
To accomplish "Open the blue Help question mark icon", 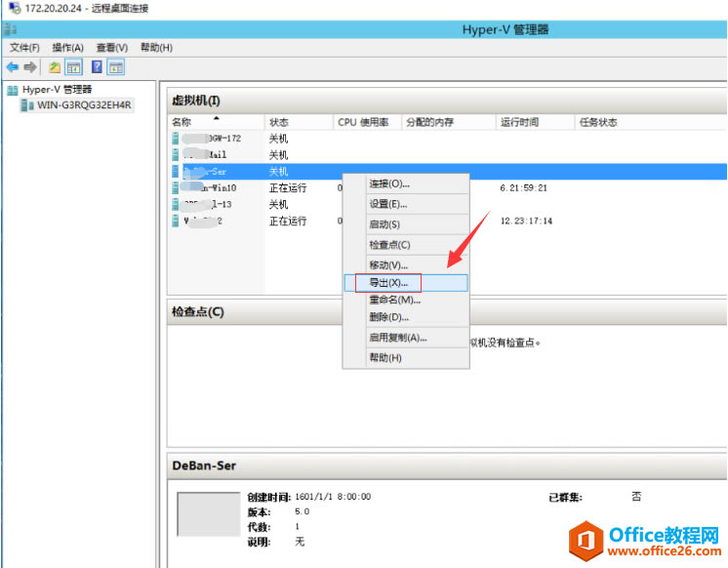I will click(97, 67).
